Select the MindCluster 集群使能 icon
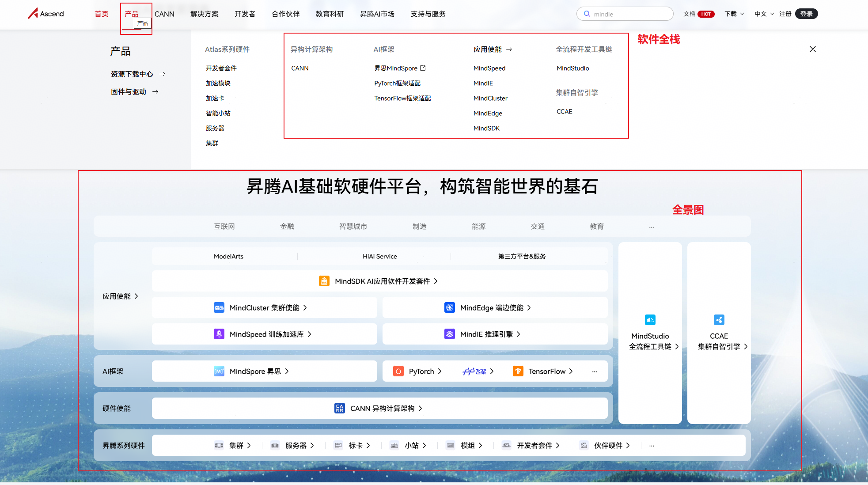 220,307
